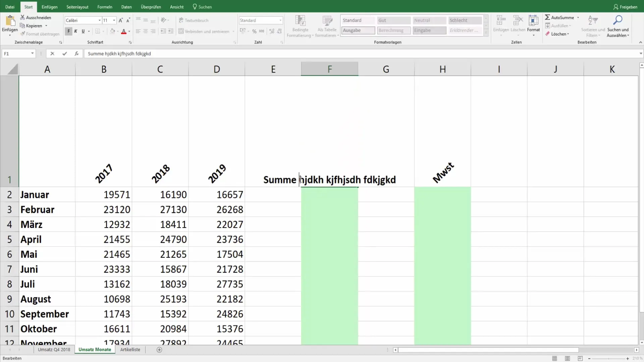The width and height of the screenshot is (644, 362).
Task: Expand the Formatvorlagen styles gallery
Action: coord(486,33)
